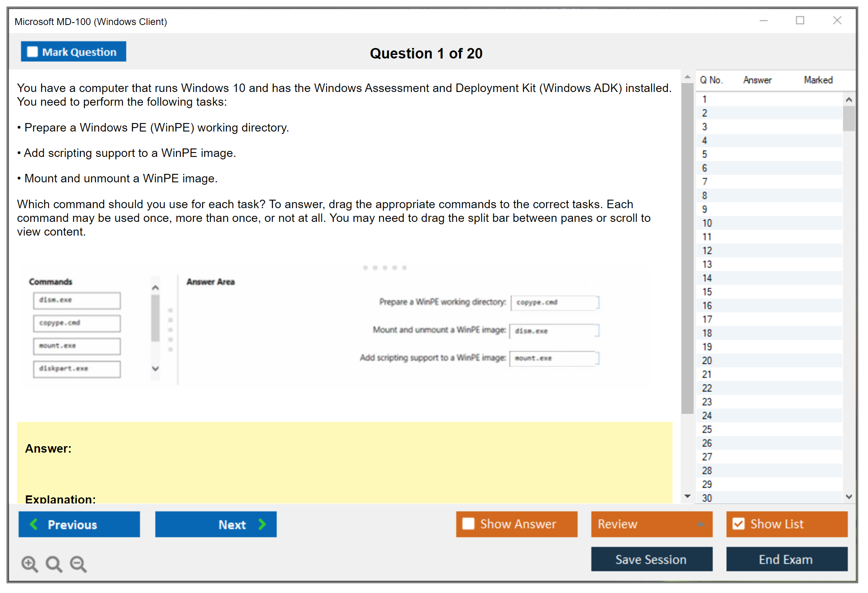Select question 10 in the list

tap(707, 223)
